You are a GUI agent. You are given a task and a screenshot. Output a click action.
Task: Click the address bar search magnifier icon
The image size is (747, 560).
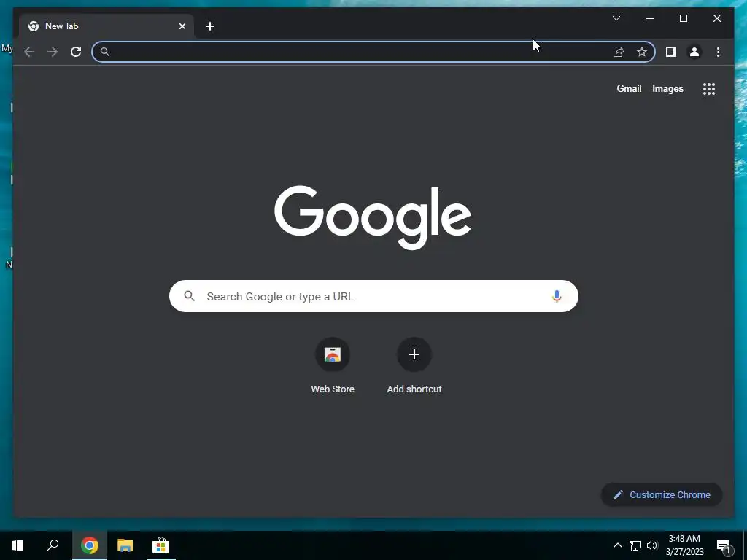(x=105, y=52)
